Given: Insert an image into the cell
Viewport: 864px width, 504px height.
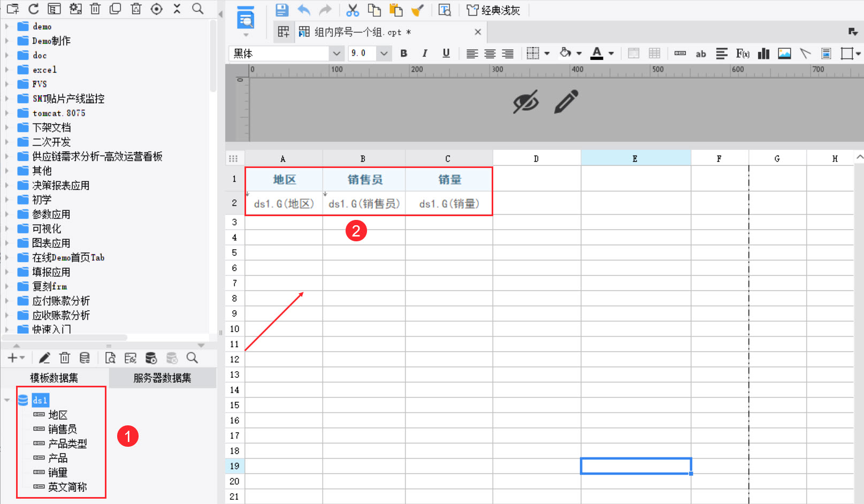Looking at the screenshot, I should click(x=784, y=54).
